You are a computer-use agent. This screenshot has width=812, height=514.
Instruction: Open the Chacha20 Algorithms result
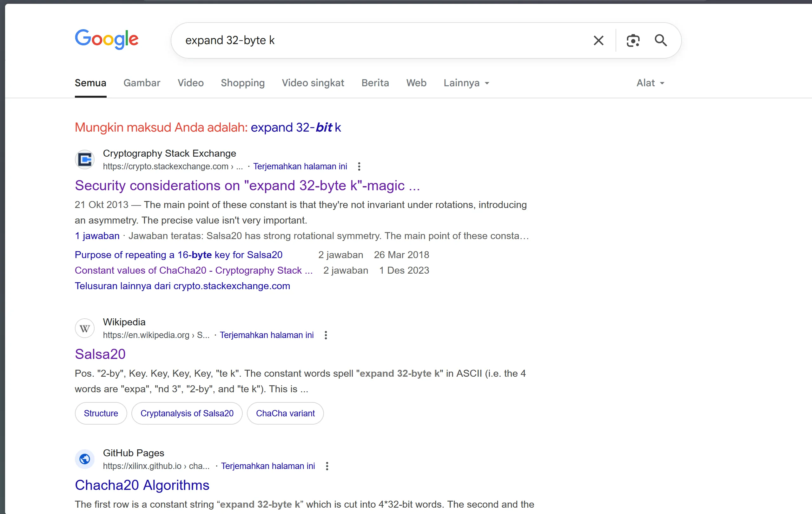142,485
